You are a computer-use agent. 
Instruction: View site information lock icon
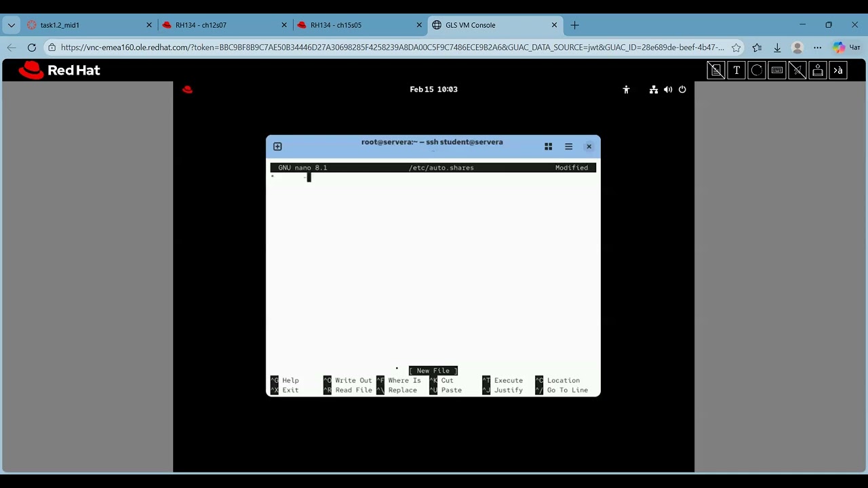pos(52,47)
